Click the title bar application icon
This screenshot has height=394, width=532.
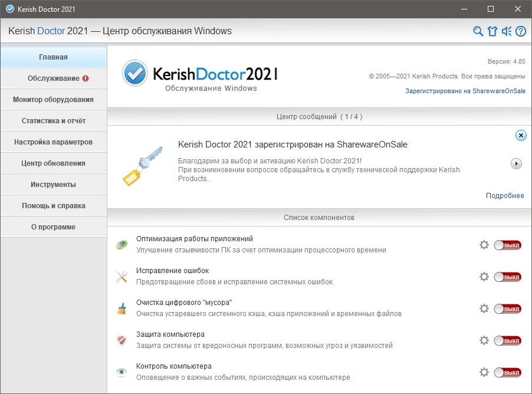(x=10, y=9)
